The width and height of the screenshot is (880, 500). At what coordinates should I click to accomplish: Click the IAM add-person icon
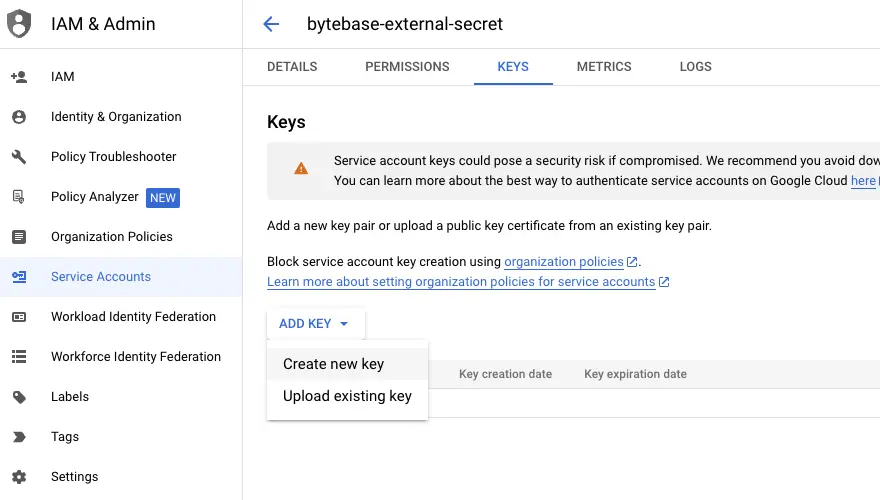[x=19, y=77]
